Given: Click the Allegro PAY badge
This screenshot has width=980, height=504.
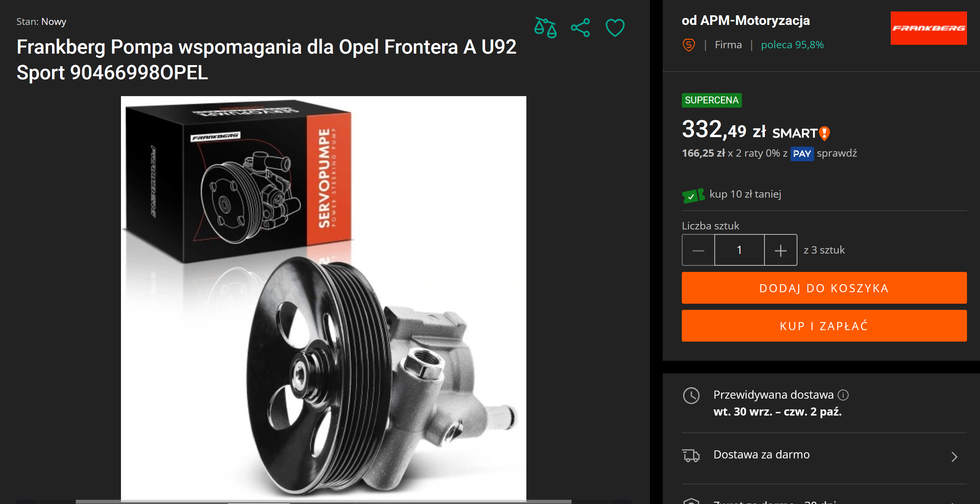Looking at the screenshot, I should (802, 154).
